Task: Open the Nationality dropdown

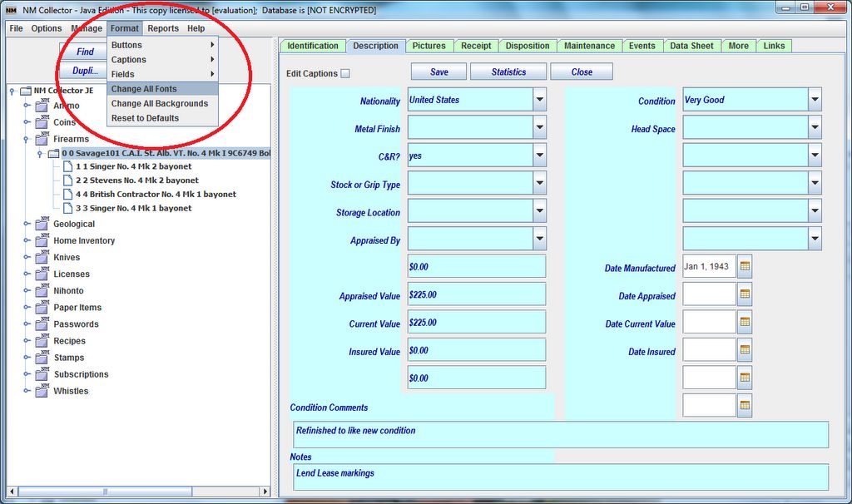Action: pos(540,100)
